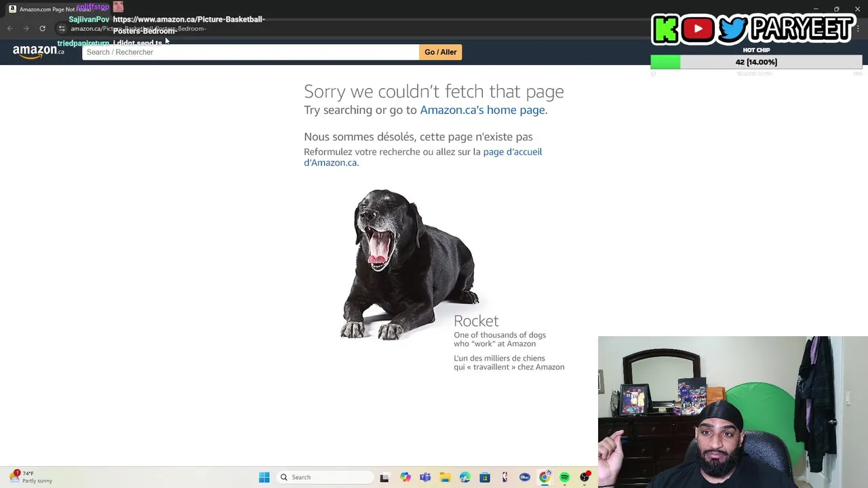The height and width of the screenshot is (488, 868).
Task: Focus the Search / Rechercher input field
Action: 250,52
